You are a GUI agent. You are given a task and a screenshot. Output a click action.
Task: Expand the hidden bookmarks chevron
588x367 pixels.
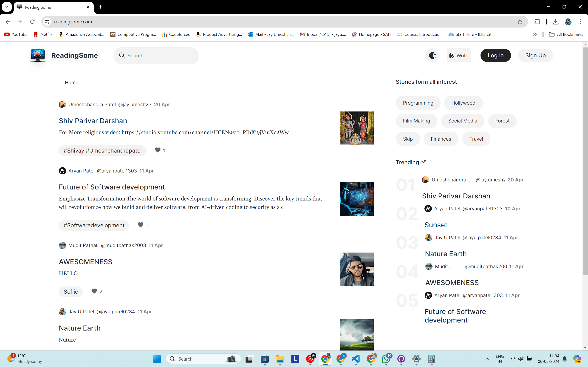tap(535, 34)
